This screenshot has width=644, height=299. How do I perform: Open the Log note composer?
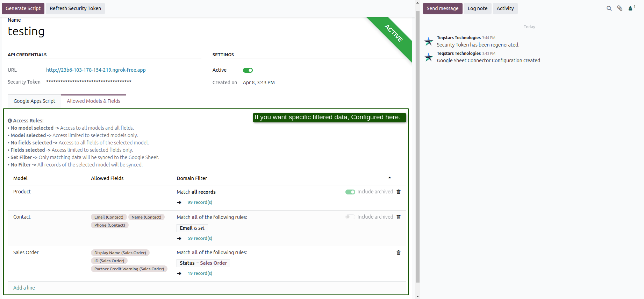click(x=478, y=8)
